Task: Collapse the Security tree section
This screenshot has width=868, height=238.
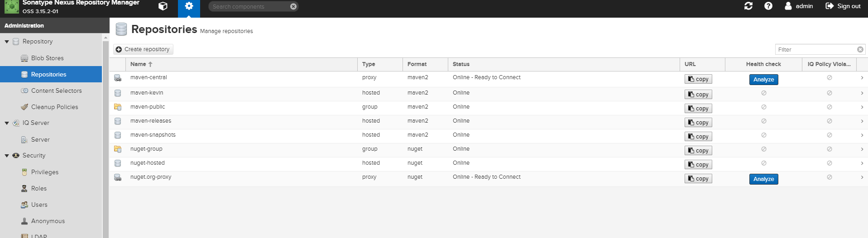Action: (7, 156)
